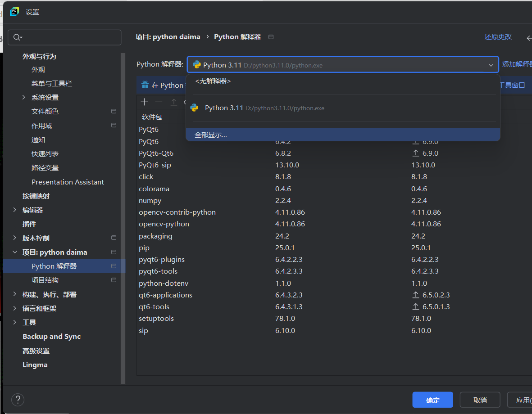
Task: Select the opencv-contrib-python package row
Action: 334,212
